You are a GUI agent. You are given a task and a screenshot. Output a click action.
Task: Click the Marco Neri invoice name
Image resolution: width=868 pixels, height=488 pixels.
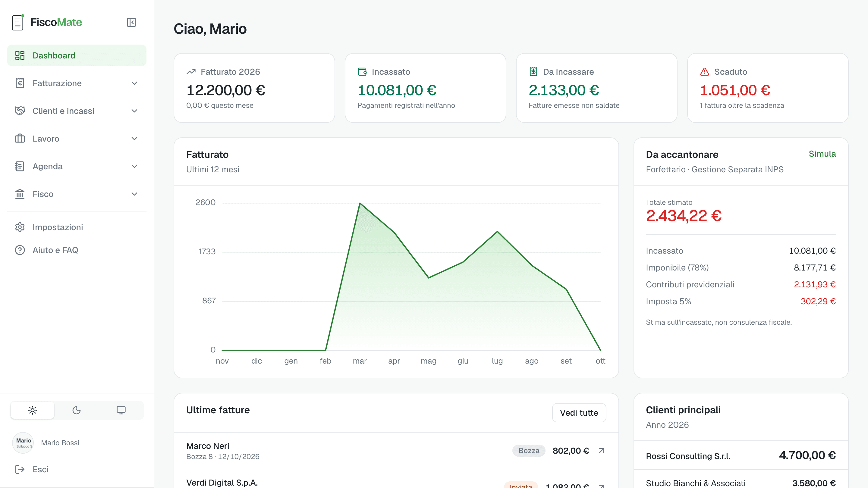[x=208, y=446]
